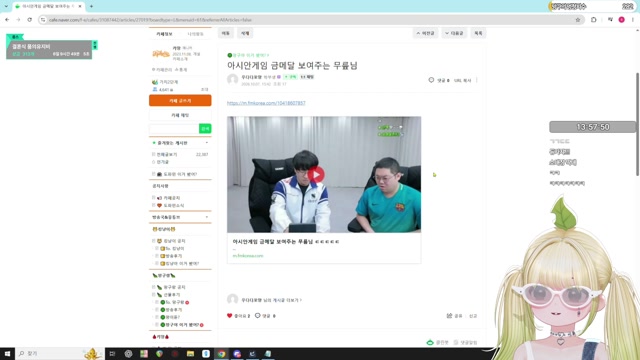
Task: Collapse the 즐겨찾는 게시판 section arrow
Action: coord(207,143)
